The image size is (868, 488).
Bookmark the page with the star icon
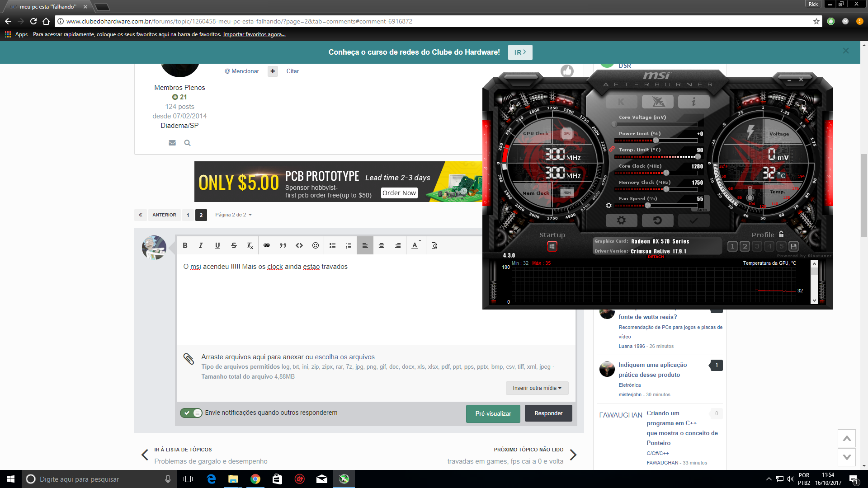(816, 21)
